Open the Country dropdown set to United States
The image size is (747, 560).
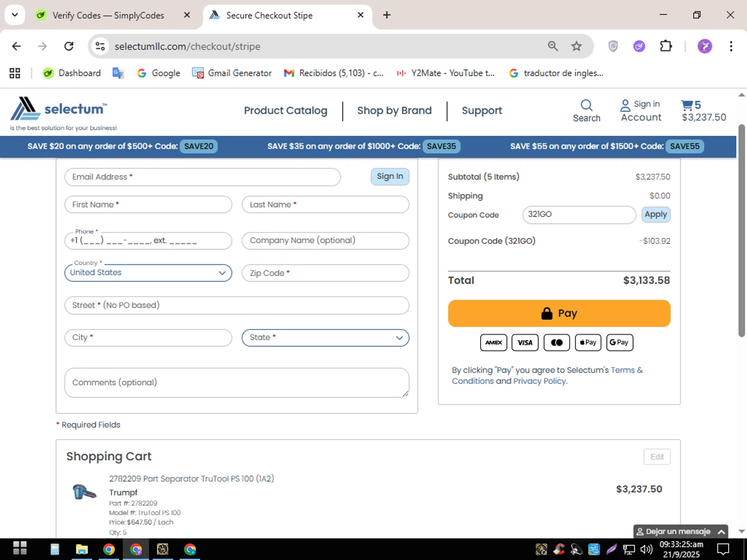point(148,273)
